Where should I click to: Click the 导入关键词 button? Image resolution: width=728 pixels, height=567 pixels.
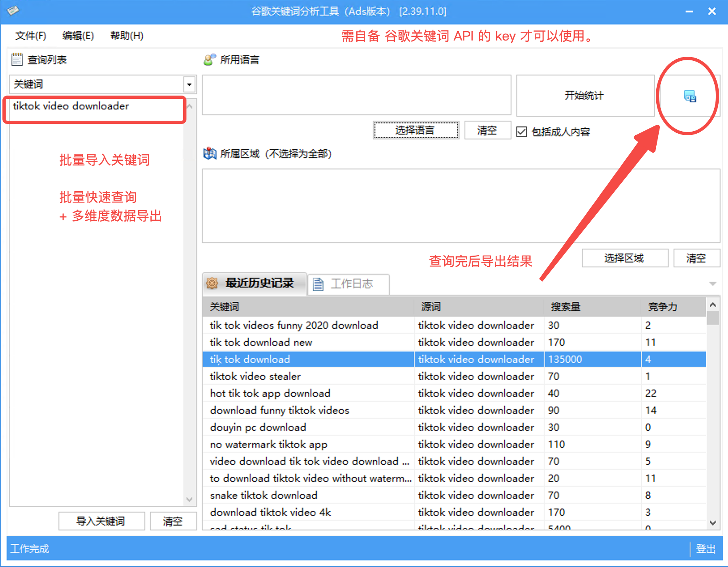(101, 521)
